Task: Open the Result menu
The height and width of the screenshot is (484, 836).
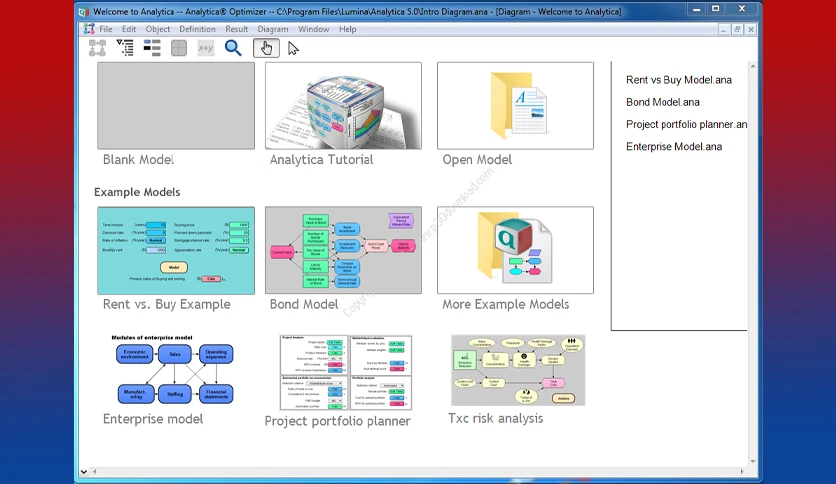Action: coord(236,29)
